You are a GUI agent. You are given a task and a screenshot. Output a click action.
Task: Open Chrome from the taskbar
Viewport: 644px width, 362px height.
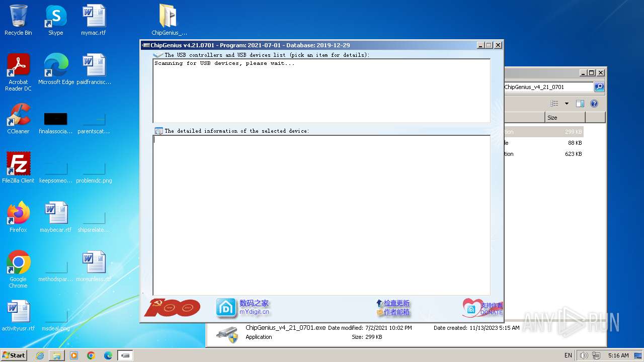[91, 355]
